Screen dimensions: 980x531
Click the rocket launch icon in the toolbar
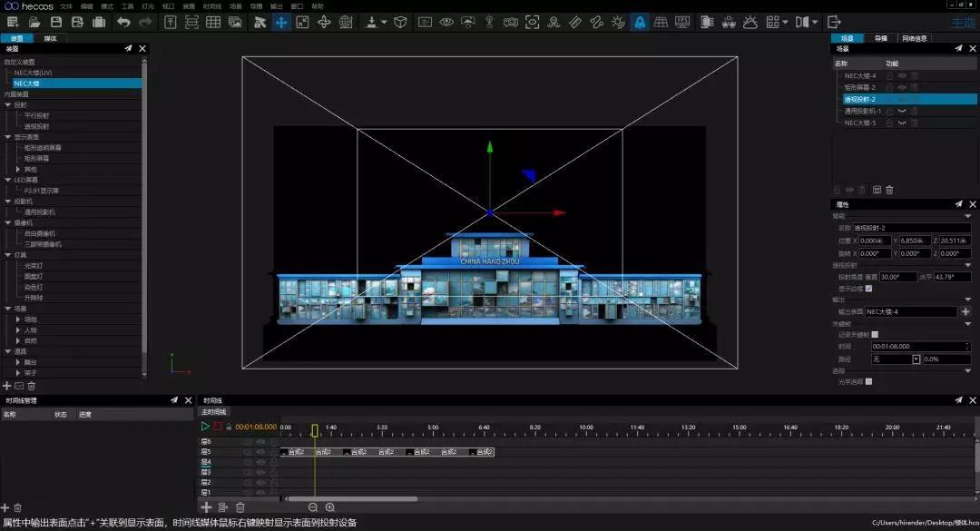pos(640,20)
